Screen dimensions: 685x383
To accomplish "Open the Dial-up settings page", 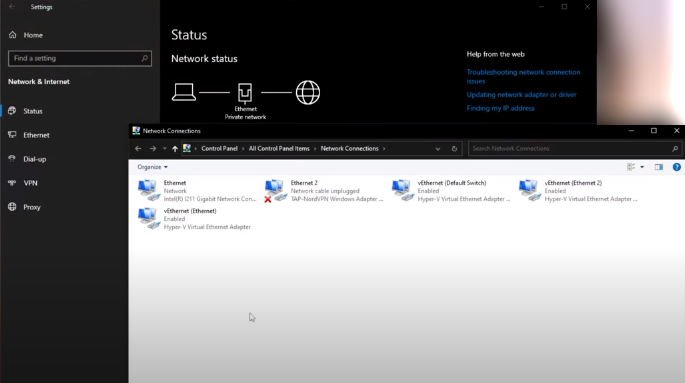I will [35, 159].
